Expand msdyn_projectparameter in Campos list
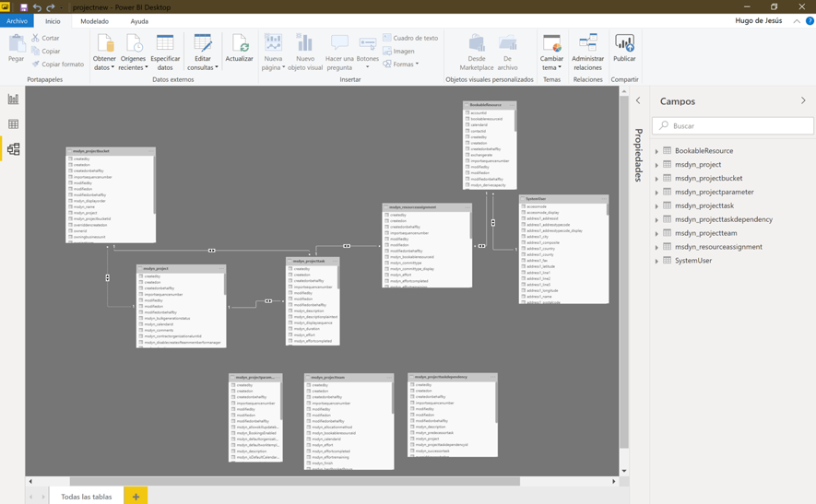This screenshot has height=504, width=816. [x=656, y=193]
